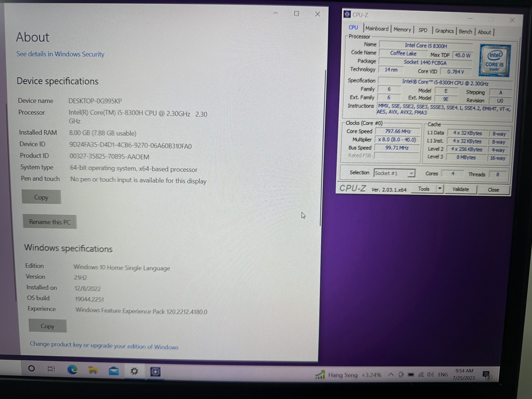The height and width of the screenshot is (399, 532).
Task: Open the clock showing 9:54 AM
Action: [x=464, y=374]
